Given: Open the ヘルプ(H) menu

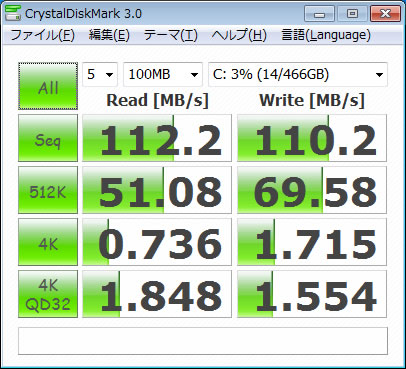Looking at the screenshot, I should [x=239, y=35].
